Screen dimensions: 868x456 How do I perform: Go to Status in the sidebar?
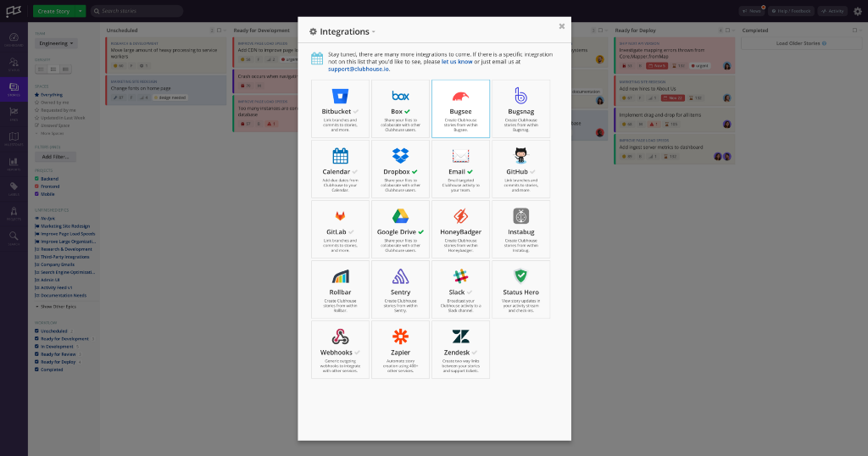14,64
